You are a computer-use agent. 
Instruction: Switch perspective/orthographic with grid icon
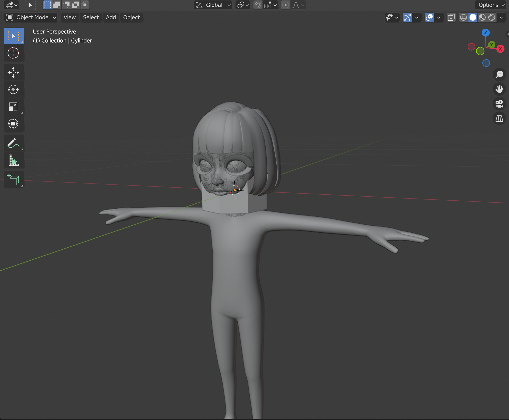(x=499, y=118)
